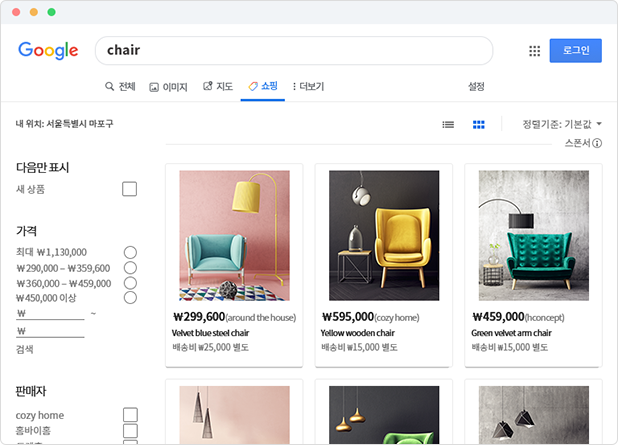Focus the chair search box
This screenshot has height=445, width=618.
point(294,50)
